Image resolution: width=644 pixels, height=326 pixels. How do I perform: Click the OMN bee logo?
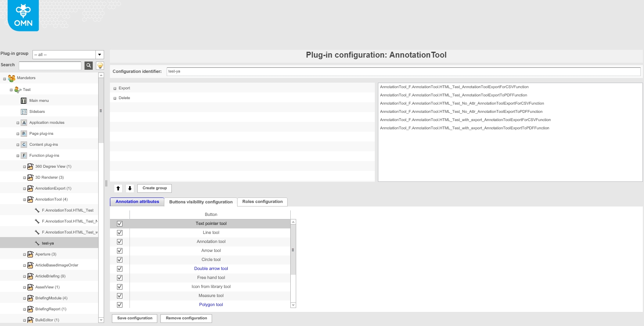[23, 15]
